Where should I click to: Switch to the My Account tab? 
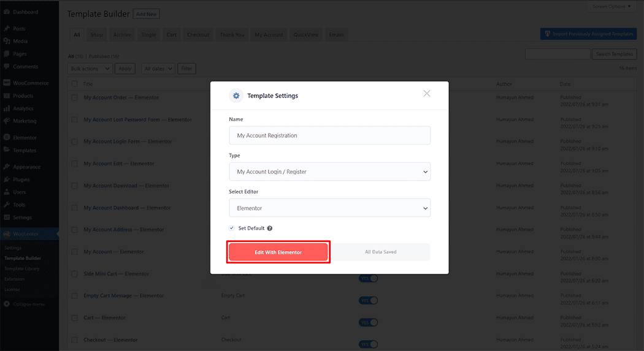[x=269, y=35]
